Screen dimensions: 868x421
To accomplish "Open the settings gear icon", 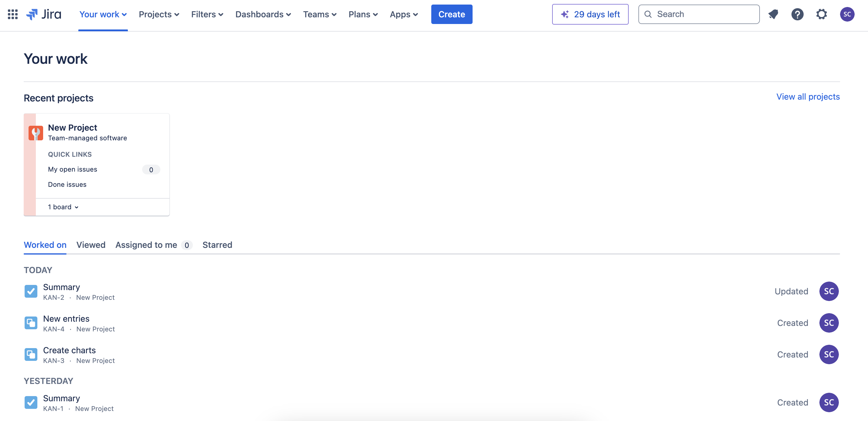I will pos(822,14).
